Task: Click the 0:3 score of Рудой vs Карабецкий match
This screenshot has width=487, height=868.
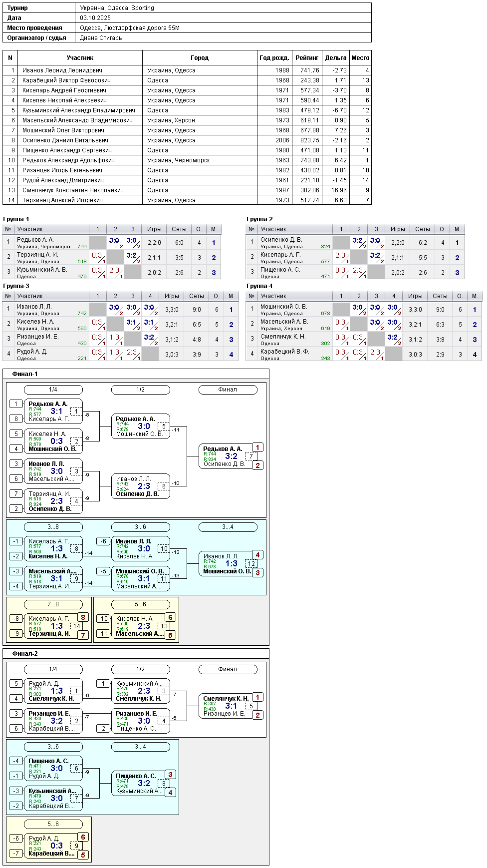Action: 57,846
